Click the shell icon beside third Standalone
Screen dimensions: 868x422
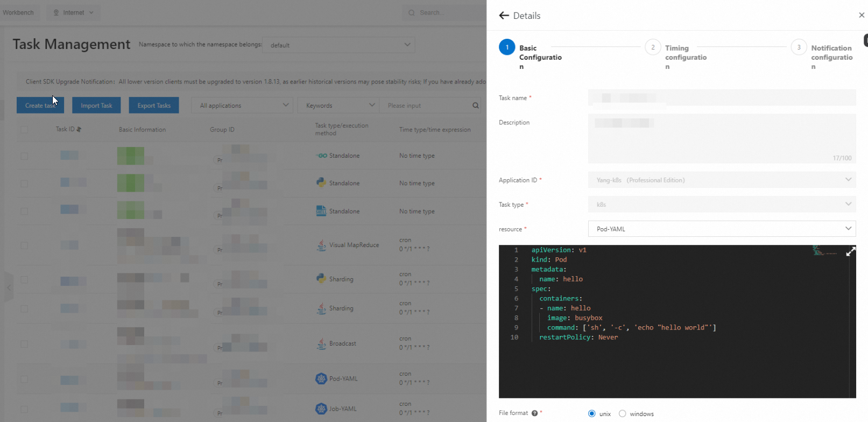click(321, 211)
